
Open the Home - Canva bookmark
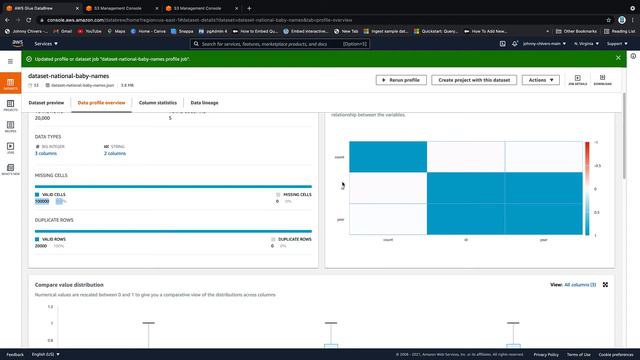148,31
